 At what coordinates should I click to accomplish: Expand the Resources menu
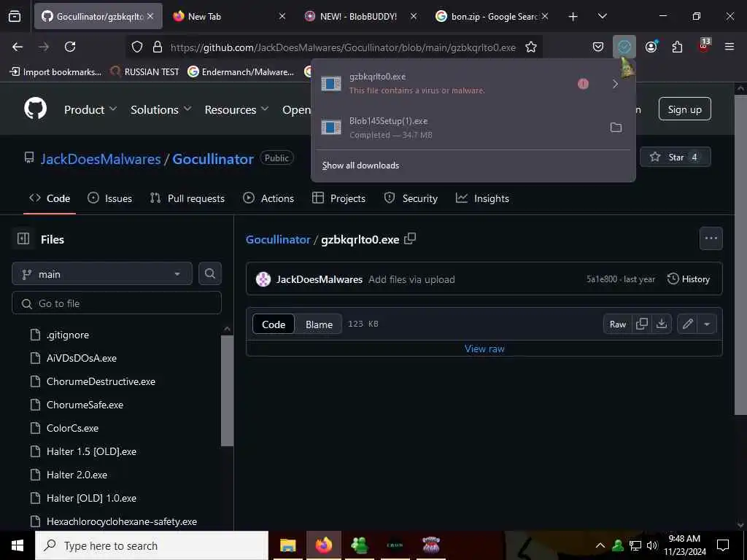point(236,109)
